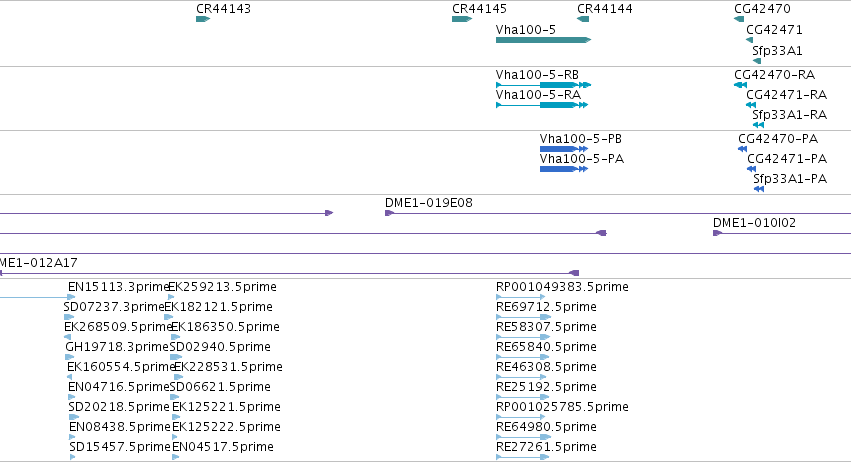Select the RE69712.5prime EST feature

point(523,317)
